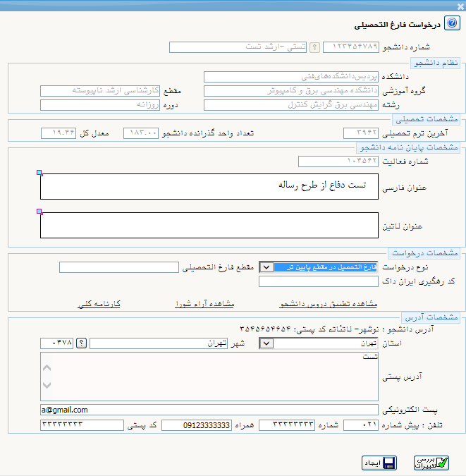Click the Persian title field resize handle

point(39,173)
